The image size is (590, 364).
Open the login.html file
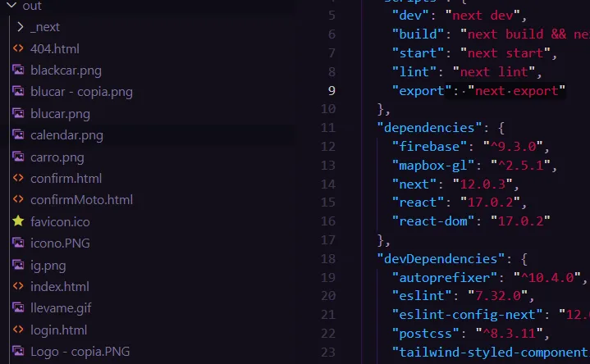coord(58,330)
